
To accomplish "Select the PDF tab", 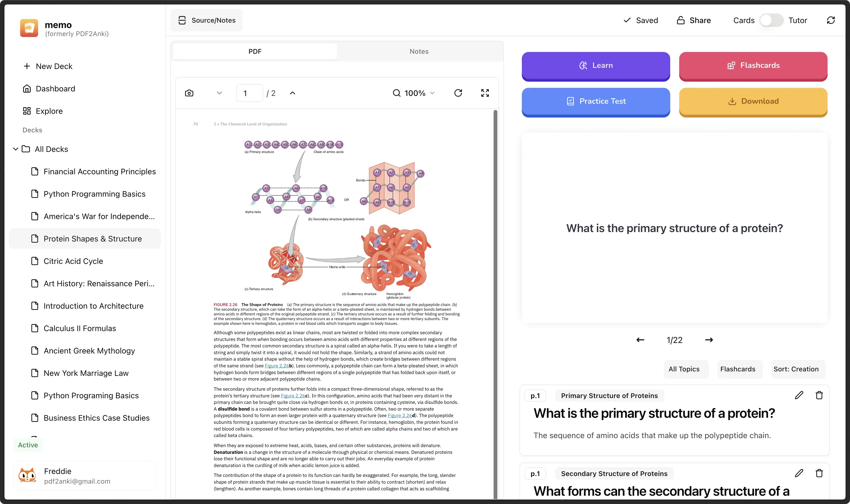I will click(255, 51).
